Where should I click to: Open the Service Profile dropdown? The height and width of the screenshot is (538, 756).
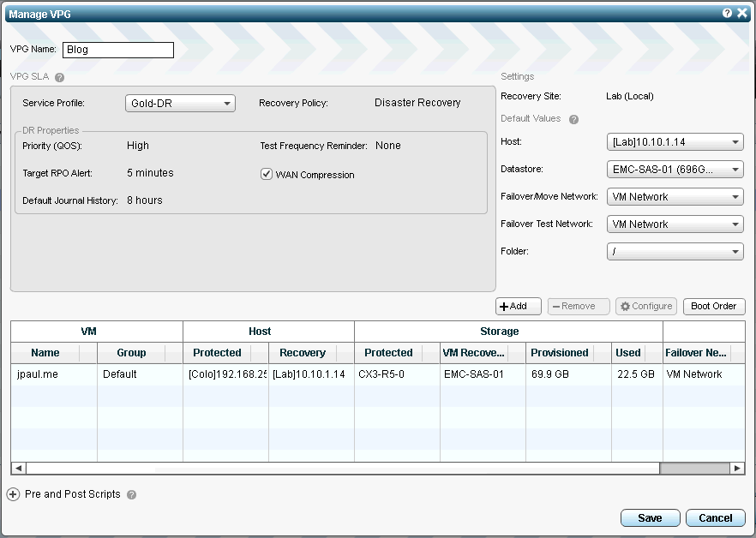click(180, 104)
